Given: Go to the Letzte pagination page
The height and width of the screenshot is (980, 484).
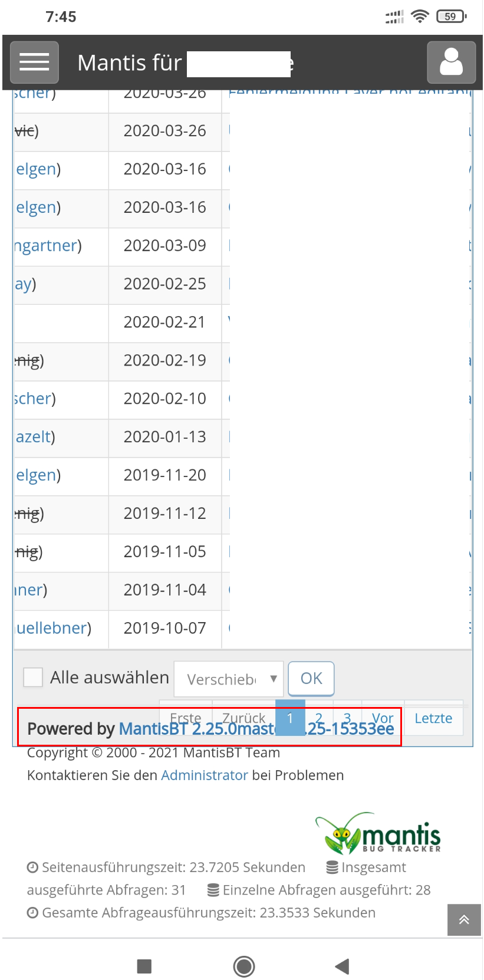Looking at the screenshot, I should tap(433, 718).
